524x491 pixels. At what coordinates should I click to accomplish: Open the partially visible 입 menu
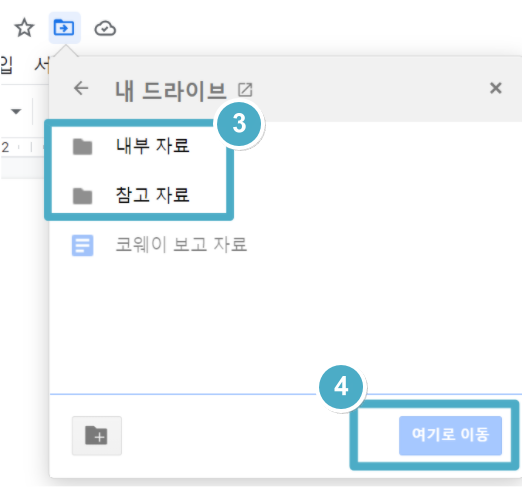pos(6,65)
